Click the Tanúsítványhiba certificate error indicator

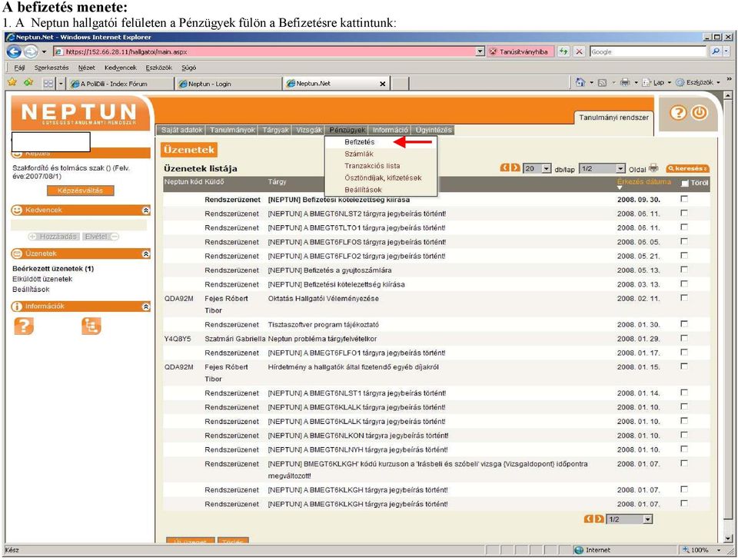click(x=520, y=51)
